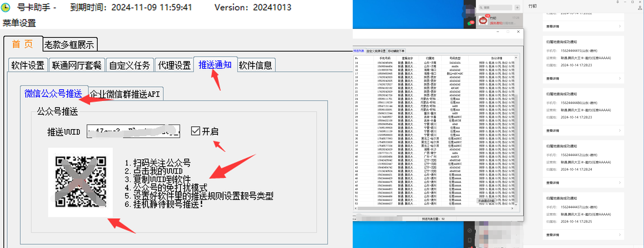Expand 查看详情 chevron under 15624444412 card
The width and height of the screenshot is (644, 248).
pos(620,183)
